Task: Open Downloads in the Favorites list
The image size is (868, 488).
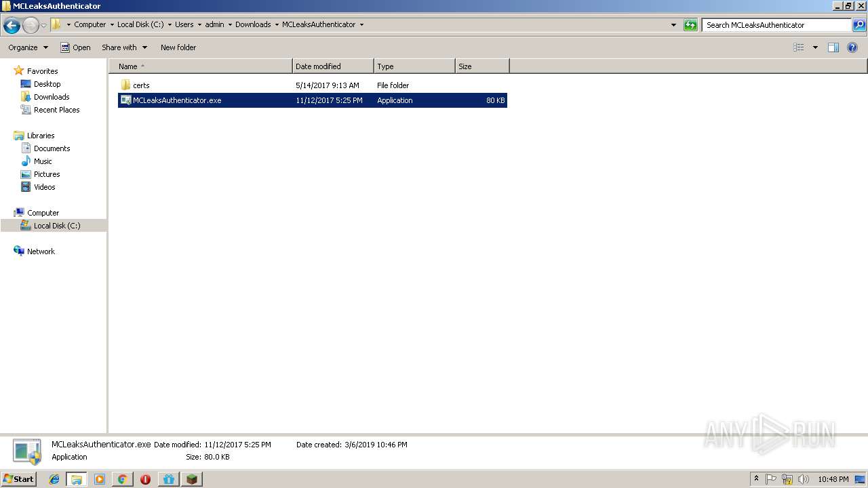Action: 52,97
